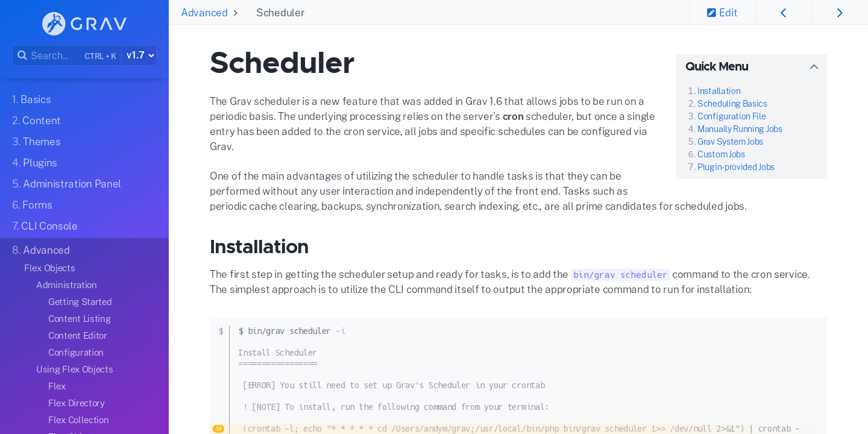Screen dimensions: 868x434
Task: Click the Quick Menu title
Action: (717, 67)
